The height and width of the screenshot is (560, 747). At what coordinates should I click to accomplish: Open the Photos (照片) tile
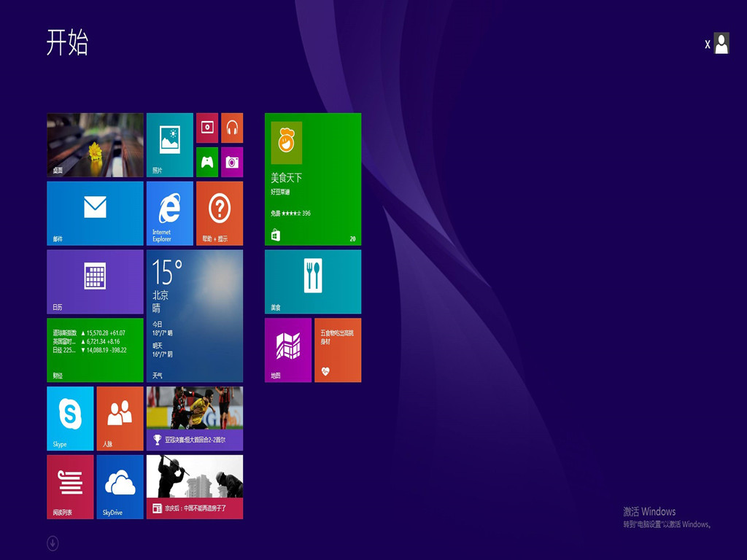pos(169,144)
